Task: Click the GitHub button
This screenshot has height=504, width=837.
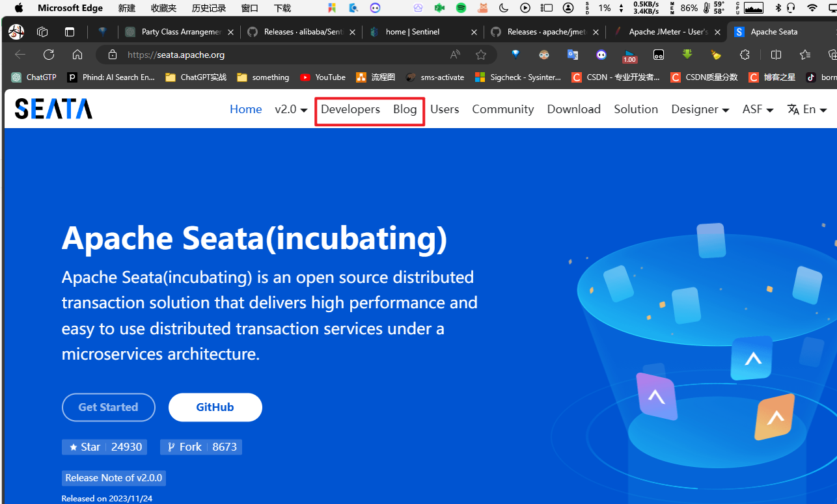Action: (x=215, y=407)
